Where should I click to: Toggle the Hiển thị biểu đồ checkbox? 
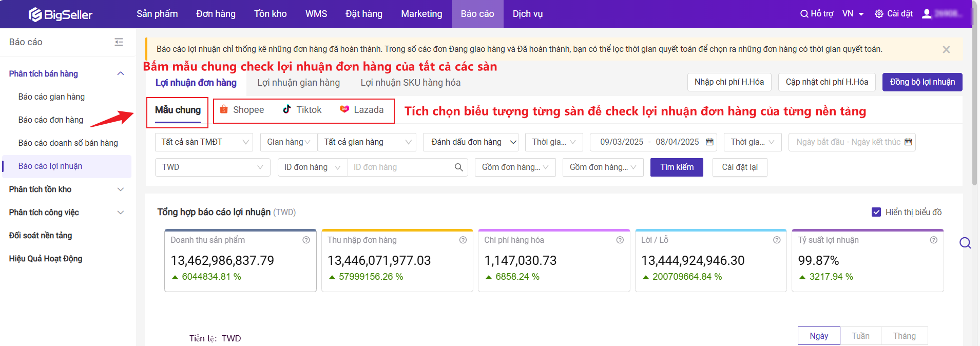point(876,212)
